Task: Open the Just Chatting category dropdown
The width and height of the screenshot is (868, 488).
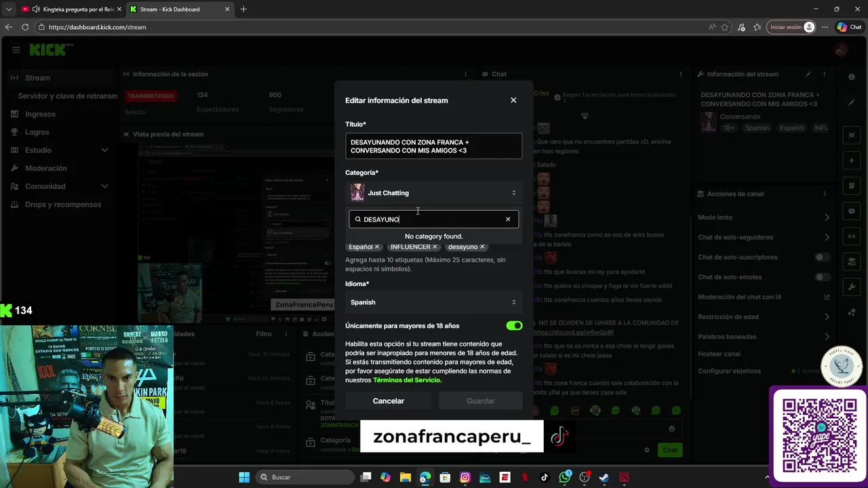Action: click(x=433, y=193)
